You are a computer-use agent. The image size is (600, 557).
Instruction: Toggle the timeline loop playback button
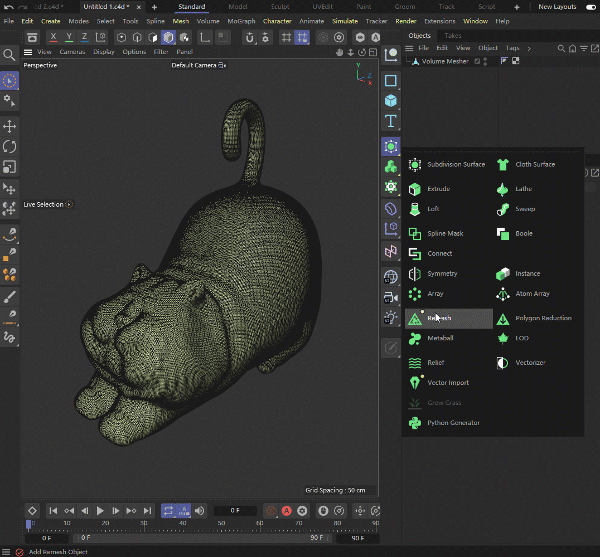170,511
